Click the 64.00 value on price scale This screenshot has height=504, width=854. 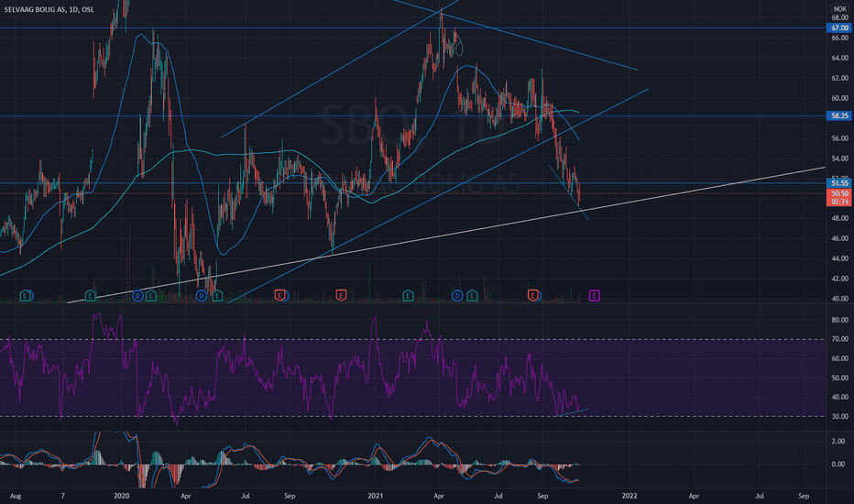(840, 58)
